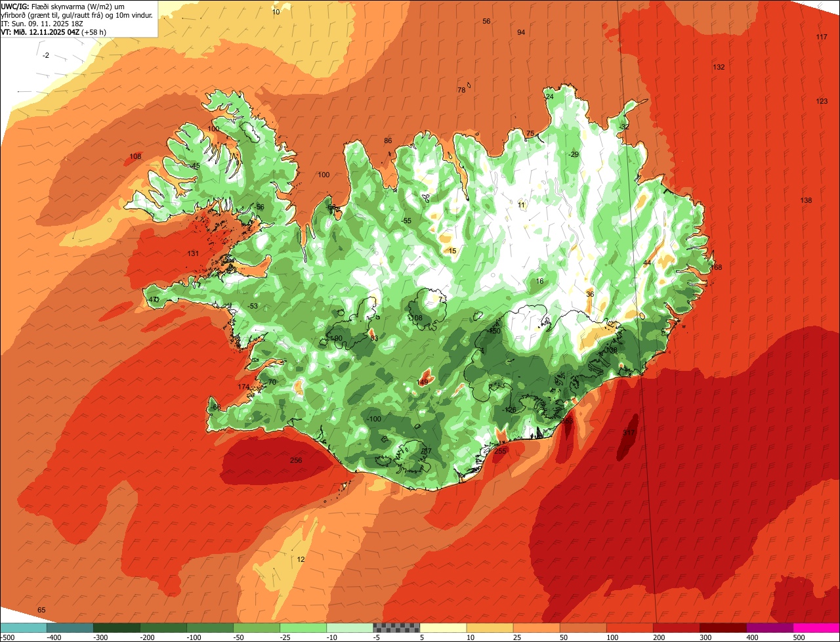Pick the light green -25 to -10 legend swatch
This screenshot has height=642, width=840.
pyautogui.click(x=303, y=628)
